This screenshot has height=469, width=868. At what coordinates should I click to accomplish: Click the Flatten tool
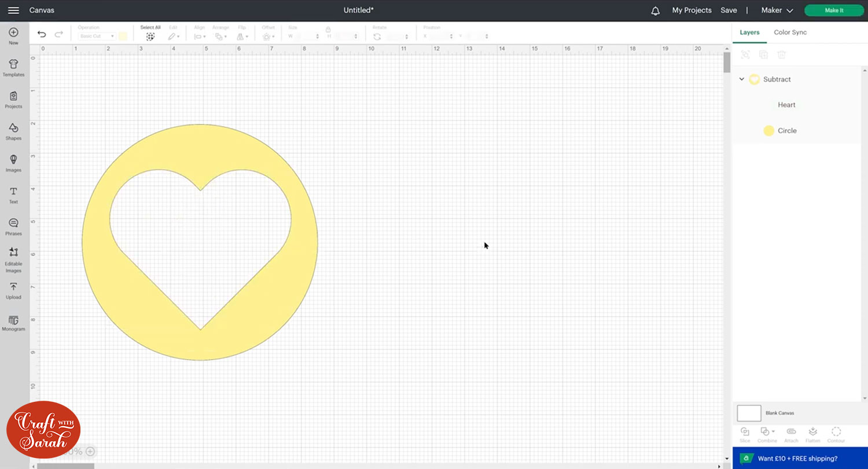(813, 435)
